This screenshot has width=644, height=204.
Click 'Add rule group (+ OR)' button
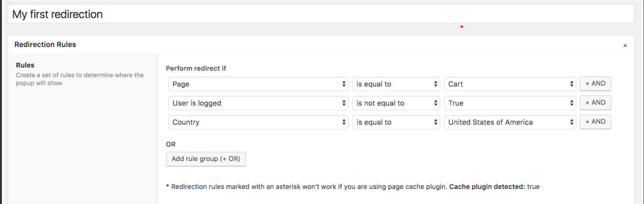click(x=206, y=159)
